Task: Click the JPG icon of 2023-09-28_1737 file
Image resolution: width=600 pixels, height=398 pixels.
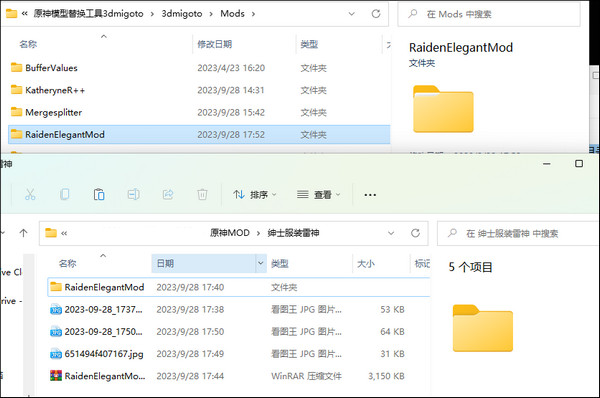Action: pyautogui.click(x=56, y=309)
